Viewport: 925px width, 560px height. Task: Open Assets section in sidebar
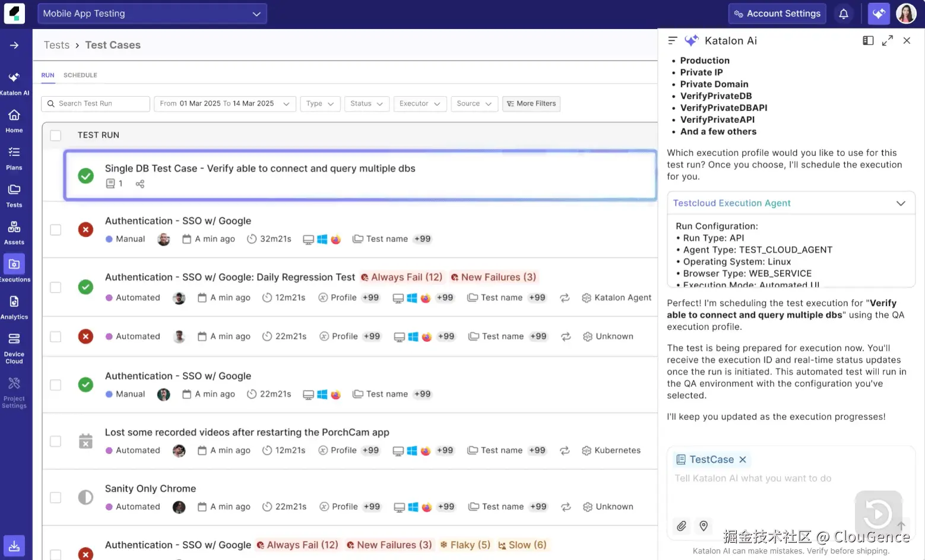click(x=14, y=233)
